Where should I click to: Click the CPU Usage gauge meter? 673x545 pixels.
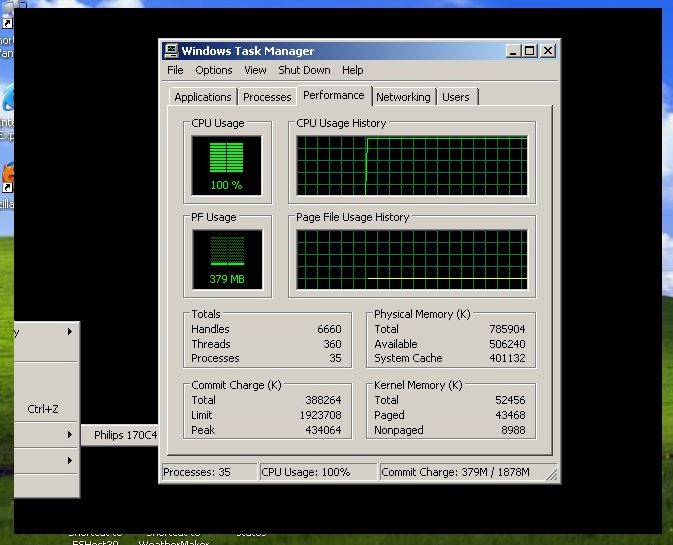(x=226, y=165)
